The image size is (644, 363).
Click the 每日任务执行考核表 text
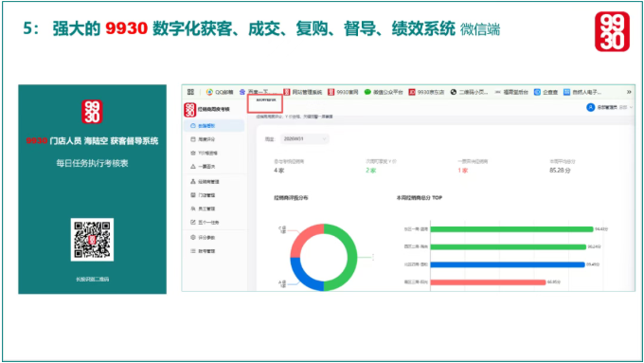[x=92, y=163]
